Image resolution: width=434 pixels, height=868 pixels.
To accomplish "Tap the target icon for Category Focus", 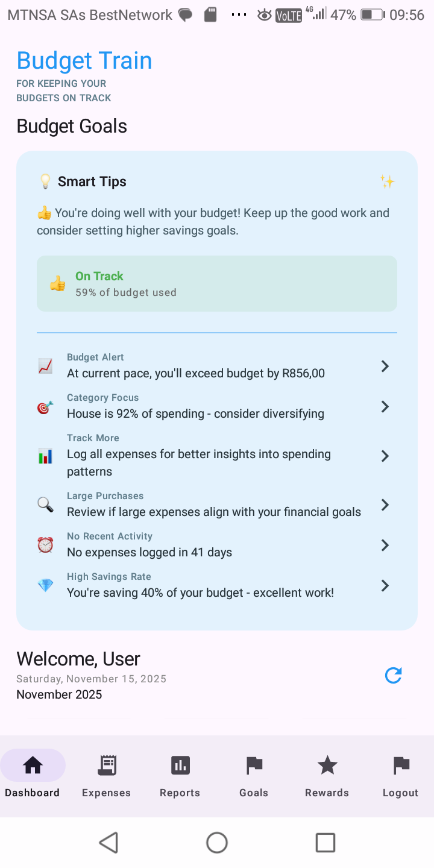I will [45, 407].
